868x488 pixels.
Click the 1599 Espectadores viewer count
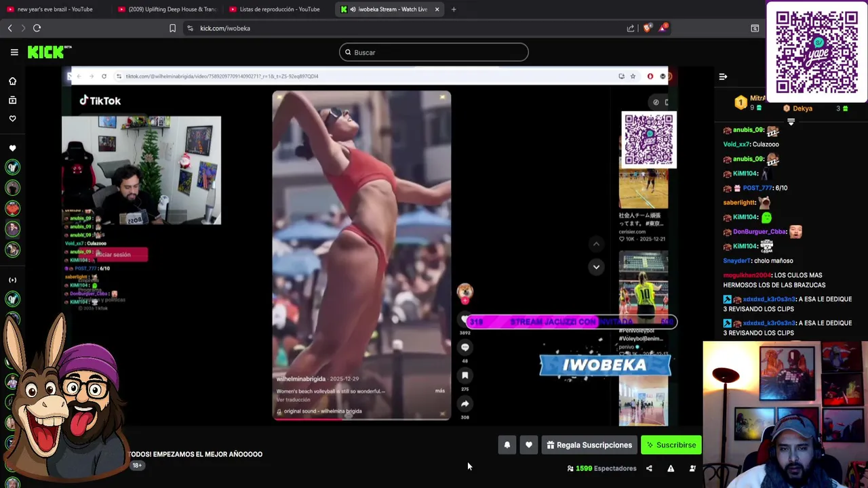coord(601,468)
